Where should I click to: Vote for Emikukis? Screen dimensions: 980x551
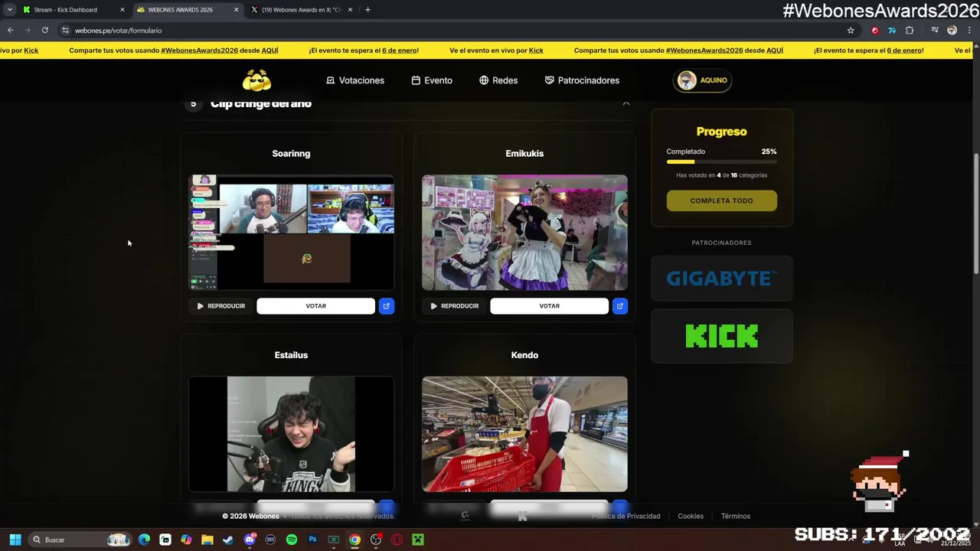[x=549, y=306]
